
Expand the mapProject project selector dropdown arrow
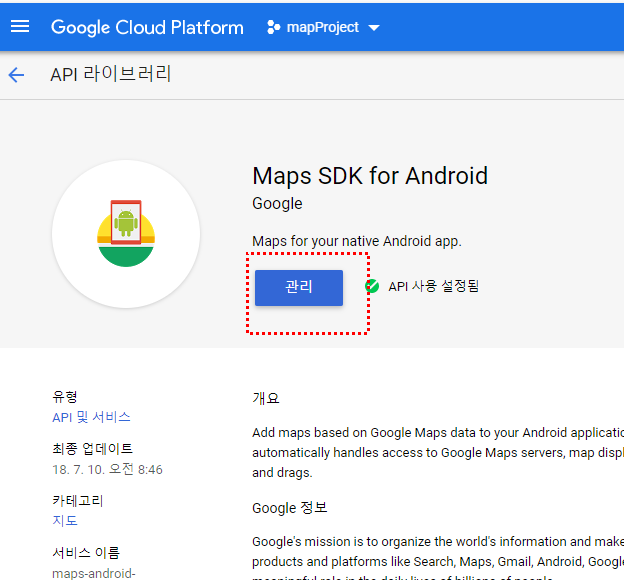pos(374,28)
